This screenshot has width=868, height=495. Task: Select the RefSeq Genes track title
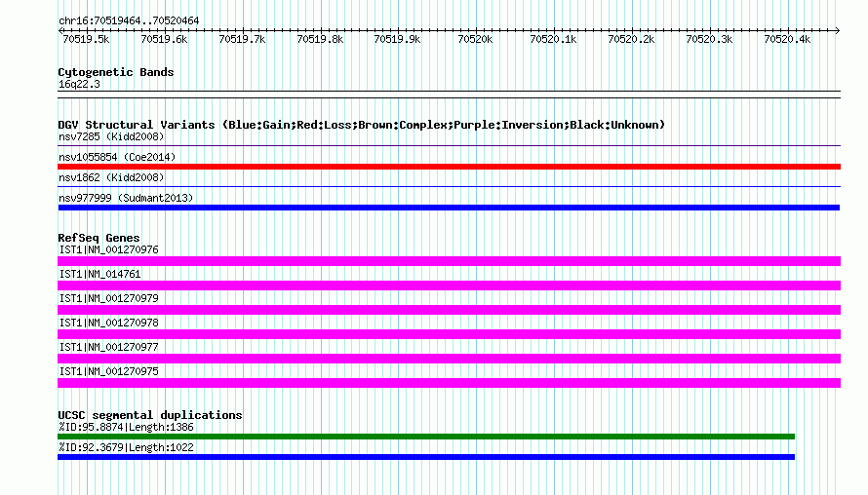tap(99, 238)
